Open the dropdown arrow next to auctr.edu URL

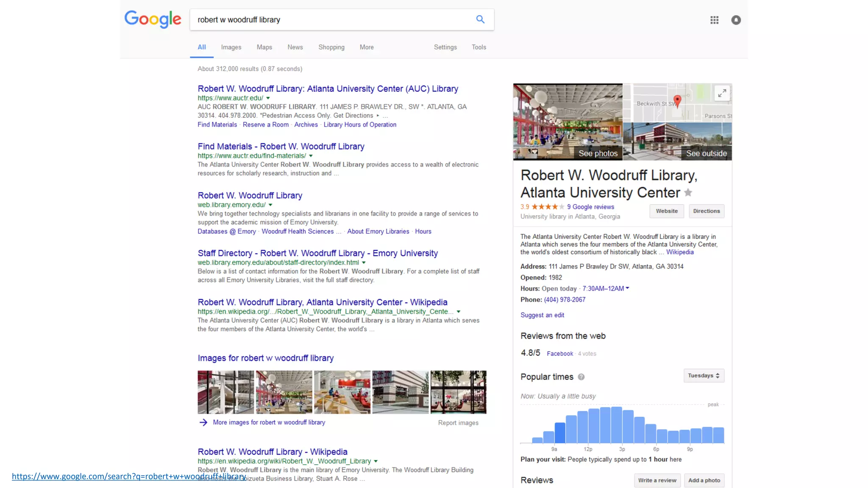click(268, 98)
